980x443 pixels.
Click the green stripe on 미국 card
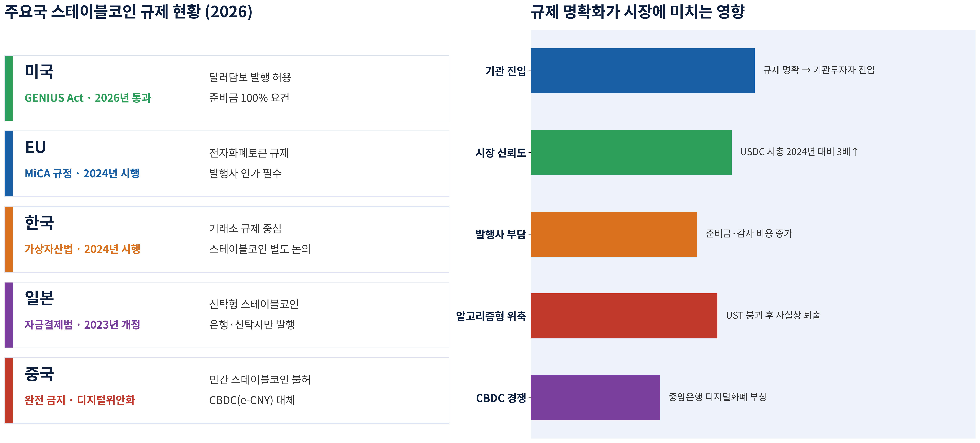[x=9, y=88]
